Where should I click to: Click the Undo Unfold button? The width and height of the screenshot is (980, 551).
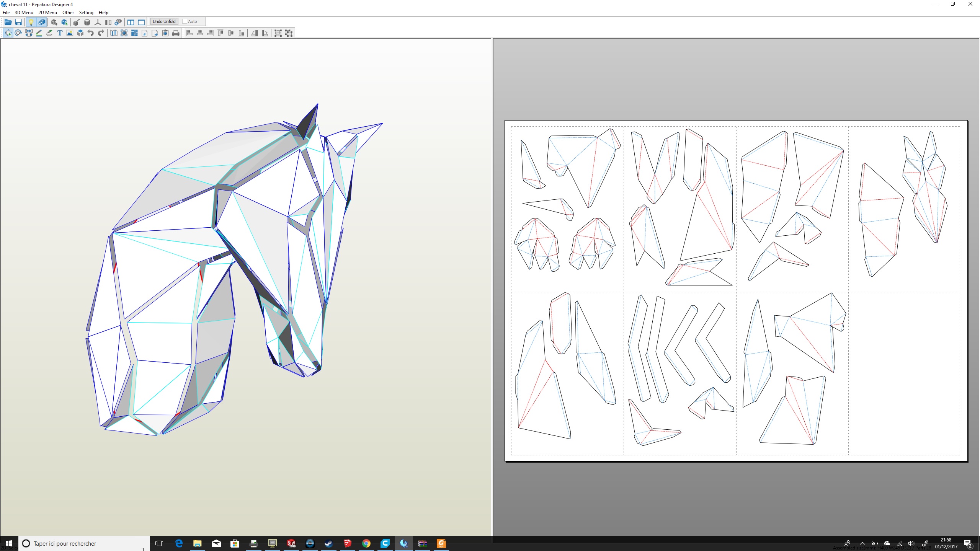(x=164, y=21)
